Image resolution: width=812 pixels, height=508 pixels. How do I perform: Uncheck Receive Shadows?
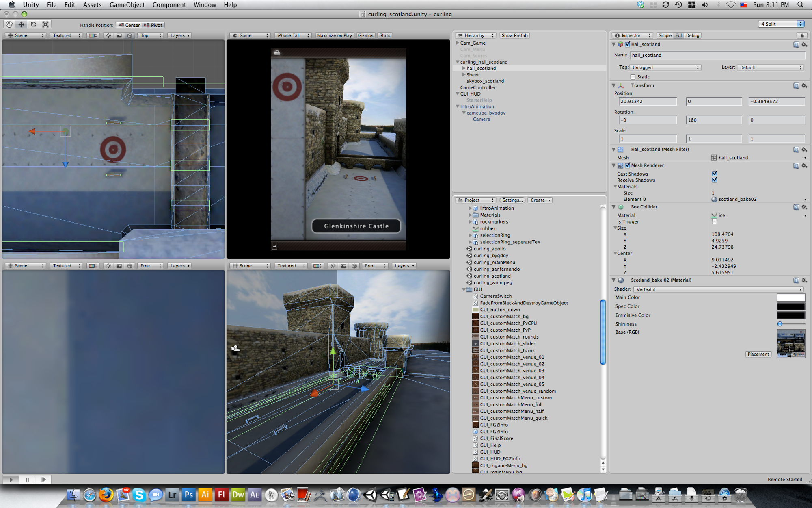point(715,180)
